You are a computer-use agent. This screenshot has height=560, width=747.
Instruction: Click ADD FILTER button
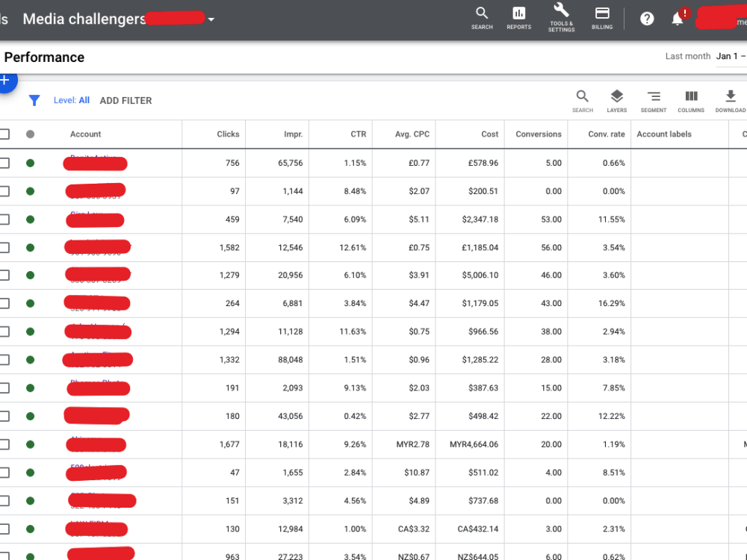(x=125, y=101)
